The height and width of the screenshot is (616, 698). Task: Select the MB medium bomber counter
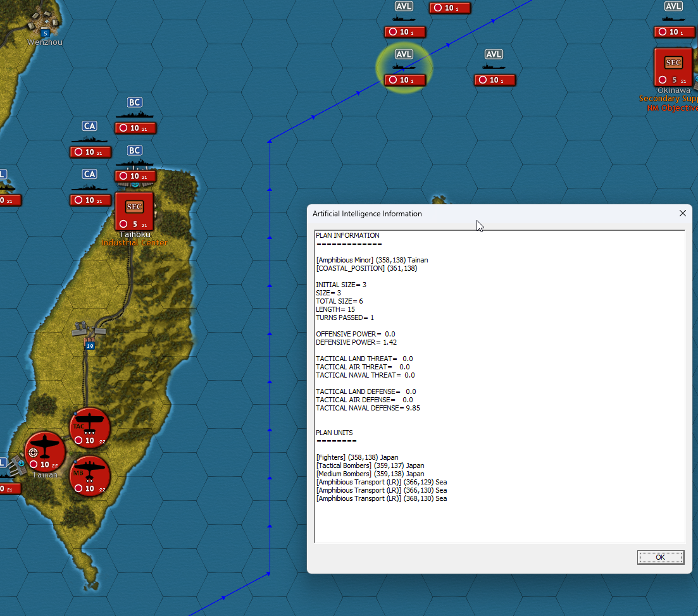pyautogui.click(x=90, y=474)
